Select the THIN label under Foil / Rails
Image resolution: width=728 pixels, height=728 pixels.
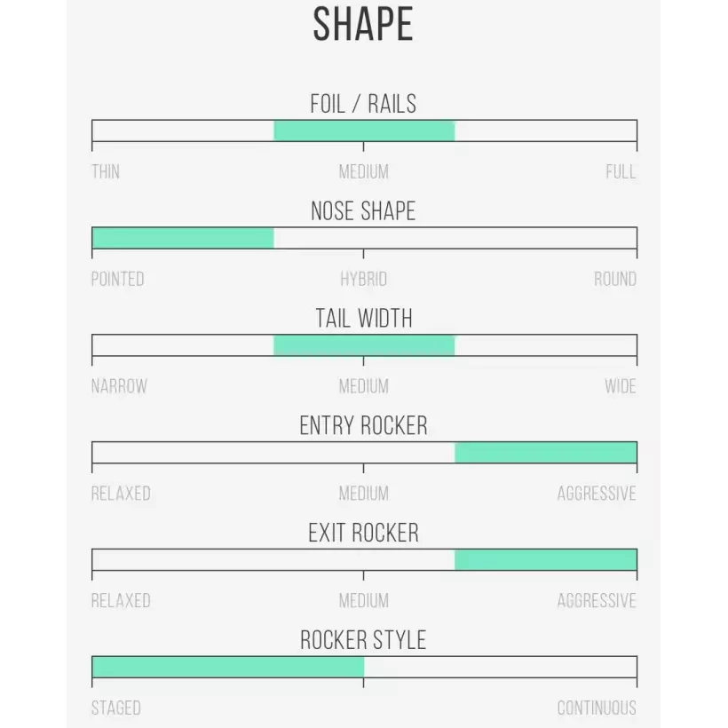[106, 171]
